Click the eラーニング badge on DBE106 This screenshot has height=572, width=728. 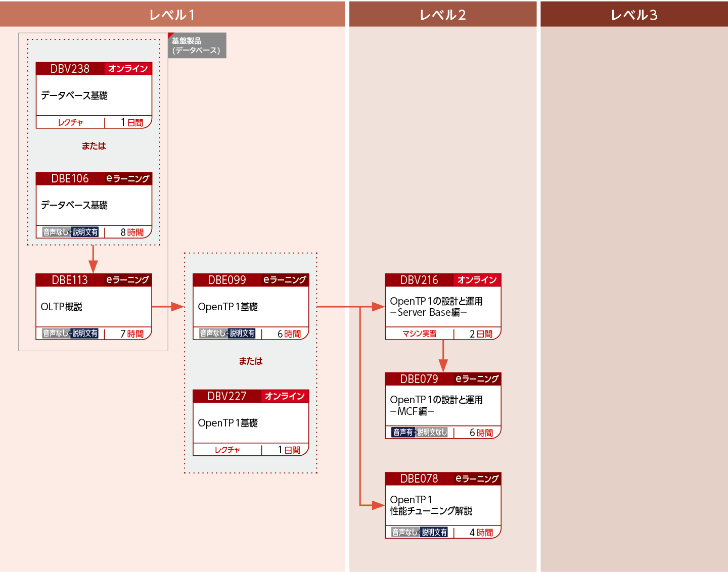128,178
